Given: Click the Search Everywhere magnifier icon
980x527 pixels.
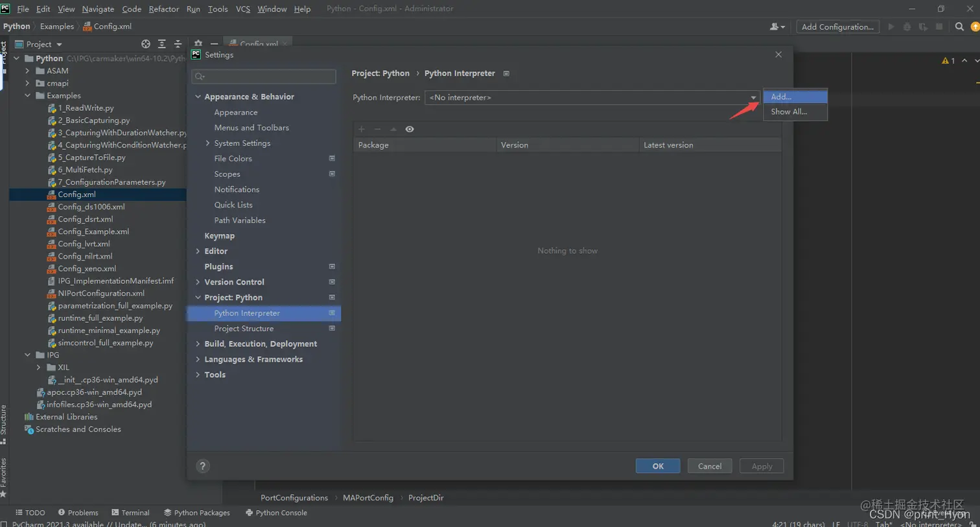Looking at the screenshot, I should click(x=959, y=27).
